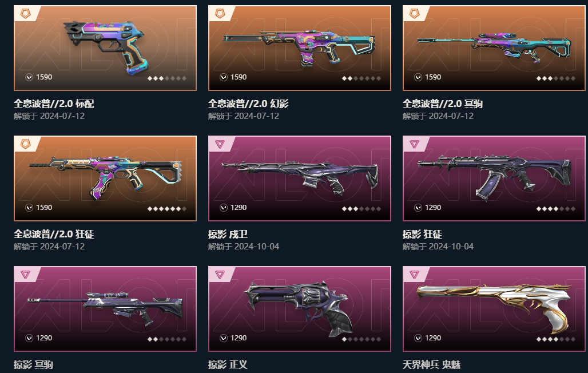
Task: Open the 全息波普//2.0 标配 pistol skin card
Action: pos(105,48)
